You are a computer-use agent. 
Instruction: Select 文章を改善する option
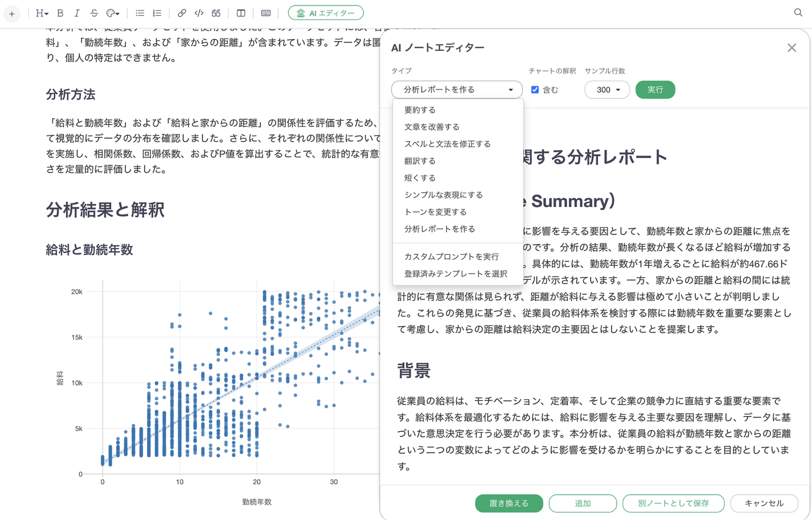(458, 127)
